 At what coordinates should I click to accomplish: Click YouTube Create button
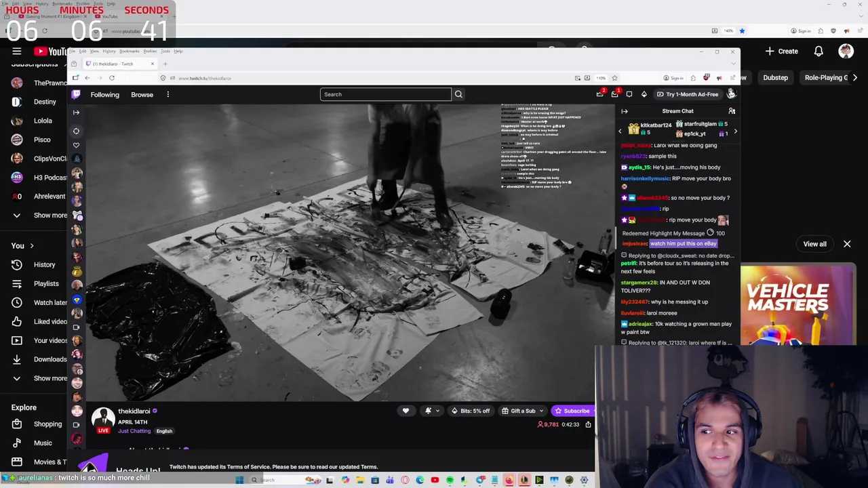[782, 52]
